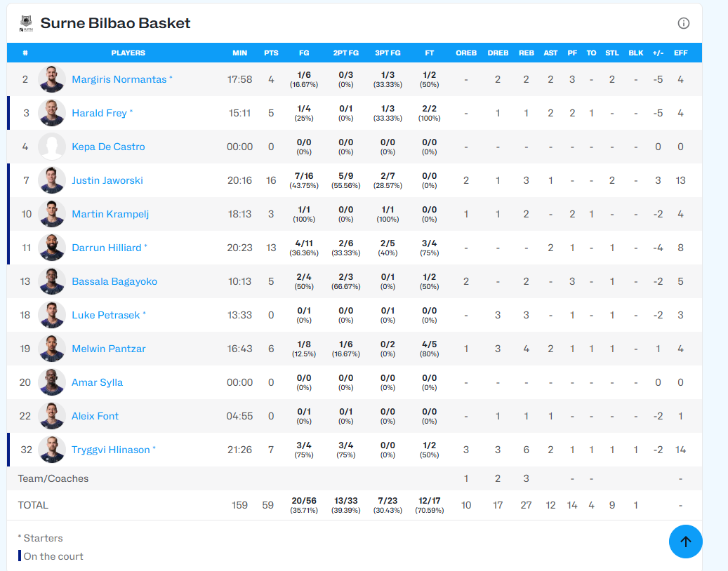Click the Aleix Font name link

pos(95,416)
